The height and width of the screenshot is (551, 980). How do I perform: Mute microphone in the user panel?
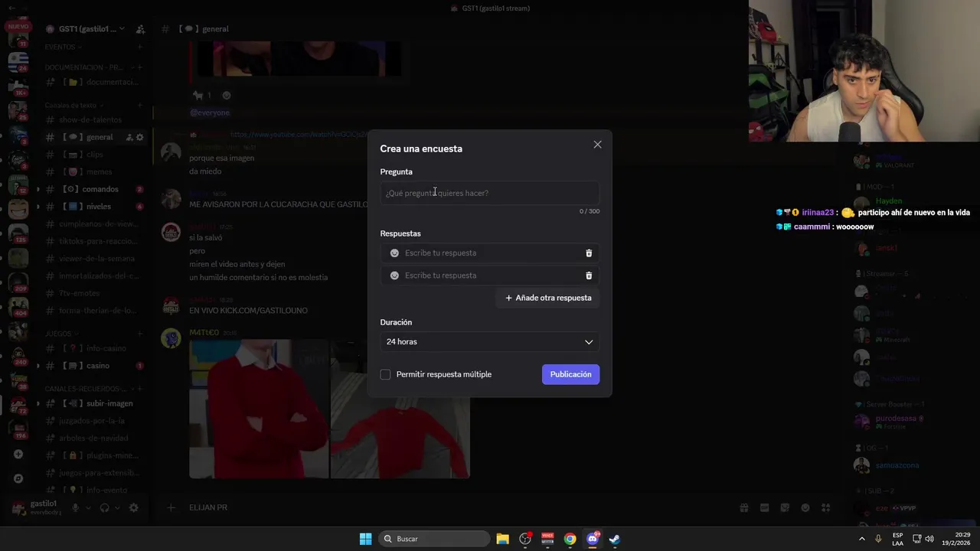click(75, 508)
